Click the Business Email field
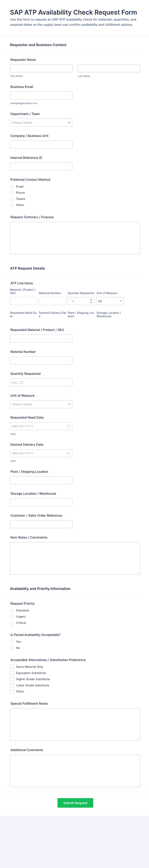Screen dimensions: 149x868 click(x=41, y=95)
